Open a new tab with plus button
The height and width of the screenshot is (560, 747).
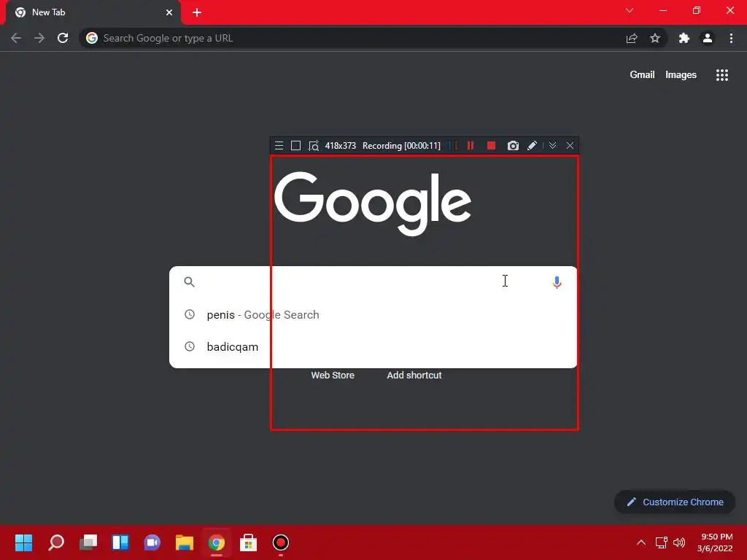click(x=197, y=12)
